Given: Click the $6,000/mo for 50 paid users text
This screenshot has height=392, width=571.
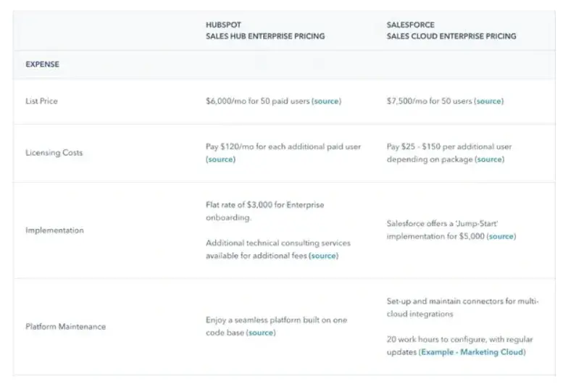Looking at the screenshot, I should coord(258,101).
